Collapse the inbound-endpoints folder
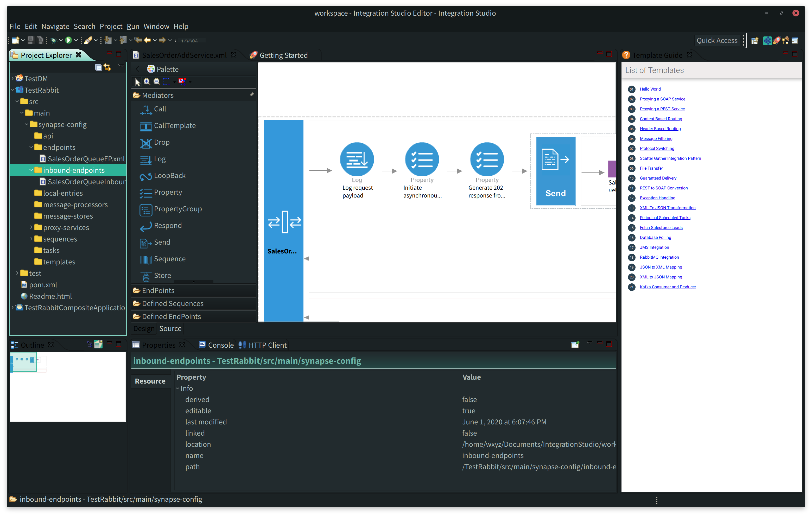812x516 pixels. click(x=31, y=170)
